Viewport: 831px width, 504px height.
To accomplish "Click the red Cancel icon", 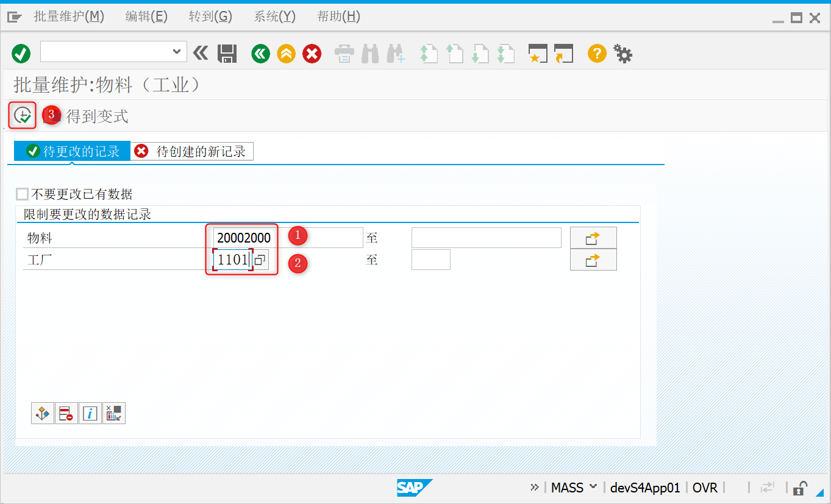I will [312, 53].
